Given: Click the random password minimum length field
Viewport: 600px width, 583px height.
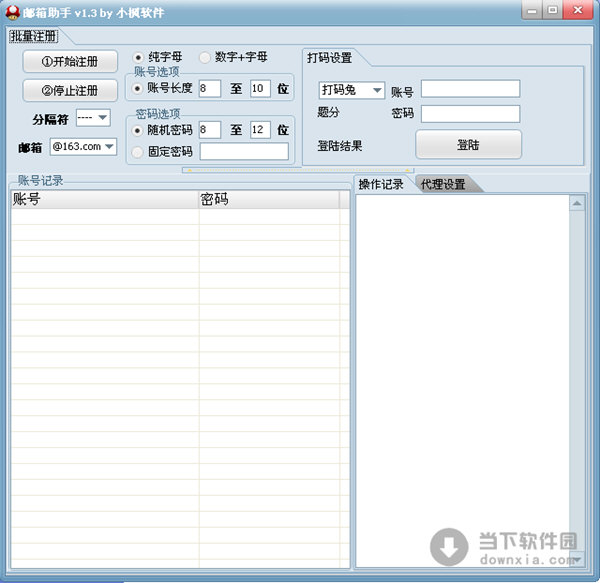Looking at the screenshot, I should click(x=210, y=130).
